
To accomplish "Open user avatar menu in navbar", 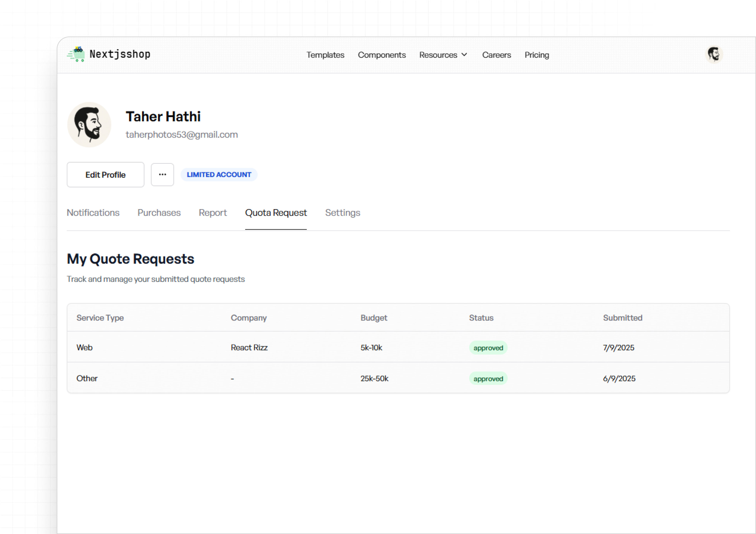I will click(x=714, y=54).
